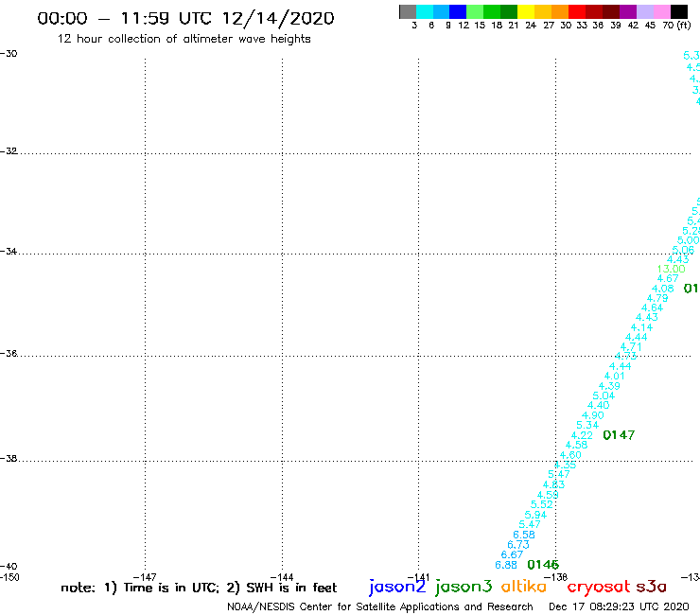700x615 pixels.
Task: Click the -147 longitude axis label
Action: (145, 577)
